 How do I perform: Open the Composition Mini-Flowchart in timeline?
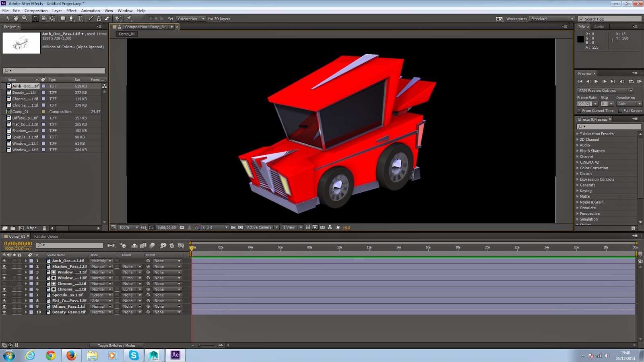tap(111, 245)
